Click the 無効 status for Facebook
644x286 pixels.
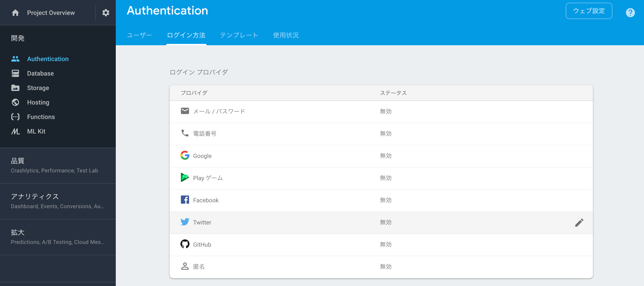[386, 200]
